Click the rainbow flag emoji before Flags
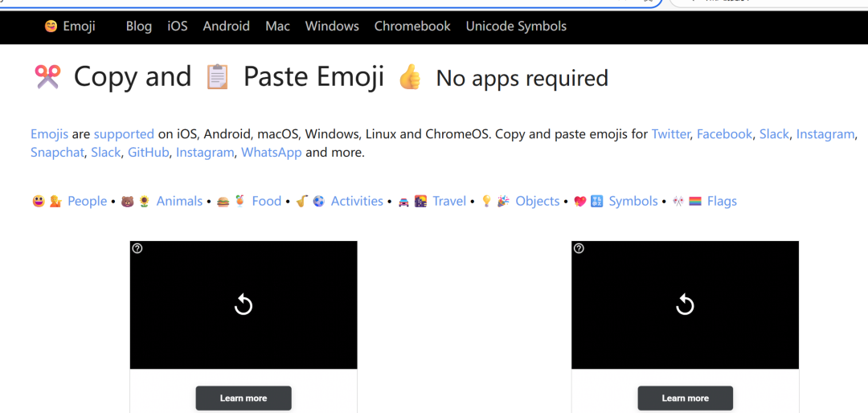This screenshot has height=413, width=868. pyautogui.click(x=695, y=202)
